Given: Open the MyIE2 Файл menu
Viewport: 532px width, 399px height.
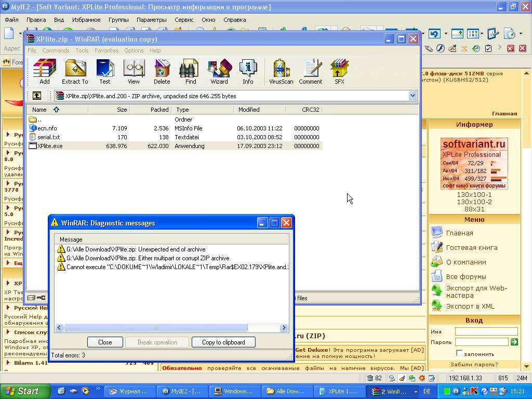Looking at the screenshot, I should 11,20.
